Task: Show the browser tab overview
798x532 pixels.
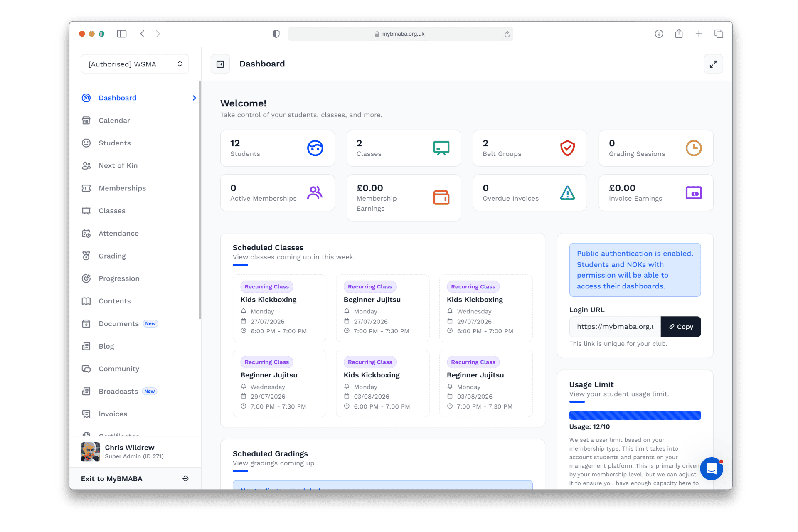Action: pos(719,34)
